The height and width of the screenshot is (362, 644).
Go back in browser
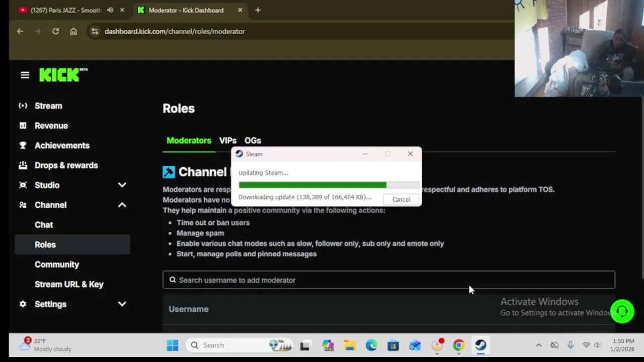[x=20, y=31]
